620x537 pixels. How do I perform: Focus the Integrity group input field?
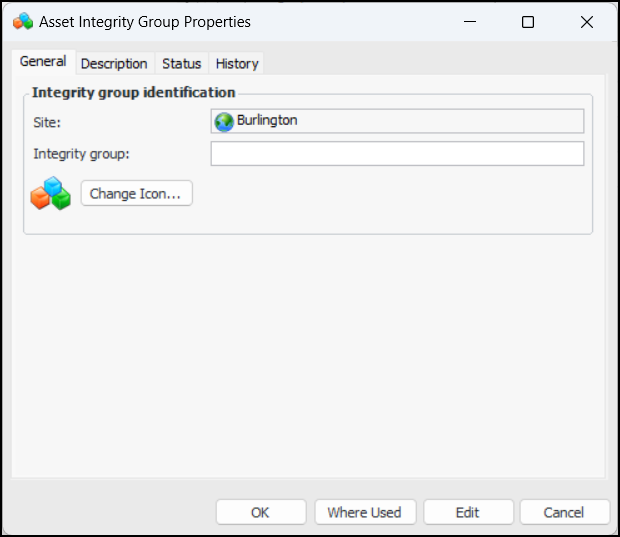click(397, 153)
